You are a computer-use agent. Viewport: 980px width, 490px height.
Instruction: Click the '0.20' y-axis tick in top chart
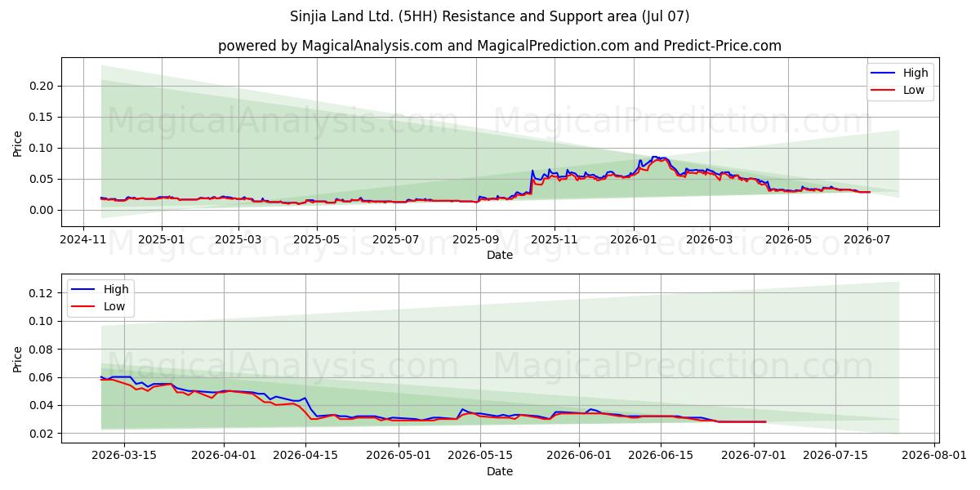pyautogui.click(x=42, y=86)
